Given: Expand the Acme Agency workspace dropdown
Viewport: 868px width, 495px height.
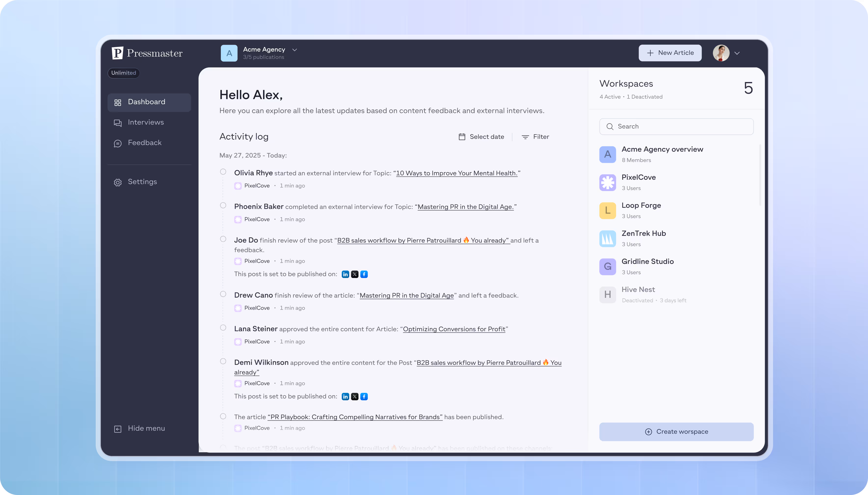Looking at the screenshot, I should pyautogui.click(x=294, y=50).
